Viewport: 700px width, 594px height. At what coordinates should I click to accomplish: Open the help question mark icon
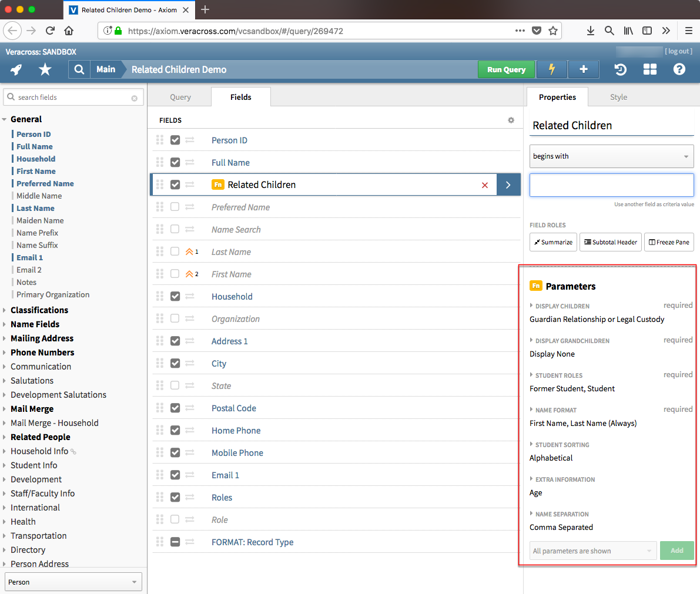pyautogui.click(x=679, y=70)
